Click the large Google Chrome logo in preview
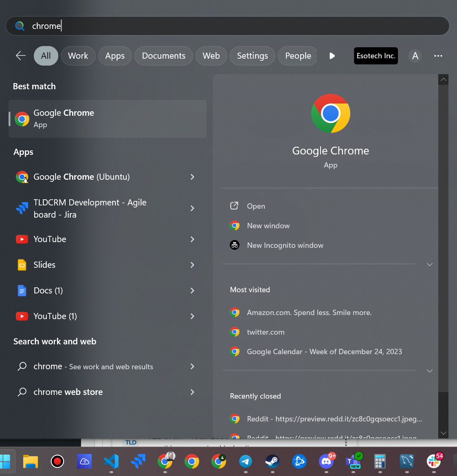This screenshot has width=457, height=476. point(330,113)
